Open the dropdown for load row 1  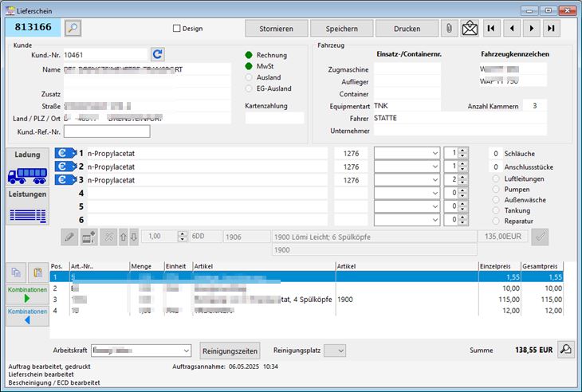click(434, 152)
